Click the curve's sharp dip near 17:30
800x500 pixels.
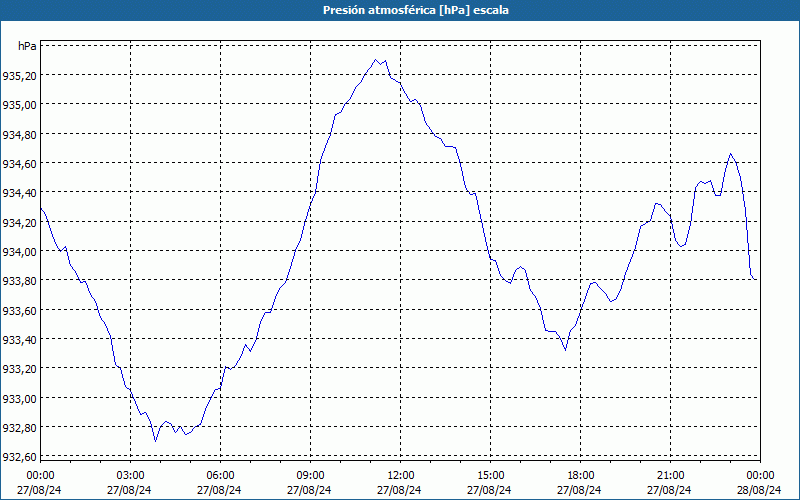(565, 350)
